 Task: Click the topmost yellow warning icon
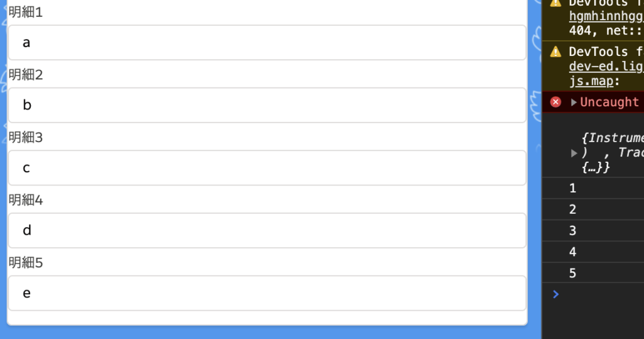pos(555,3)
